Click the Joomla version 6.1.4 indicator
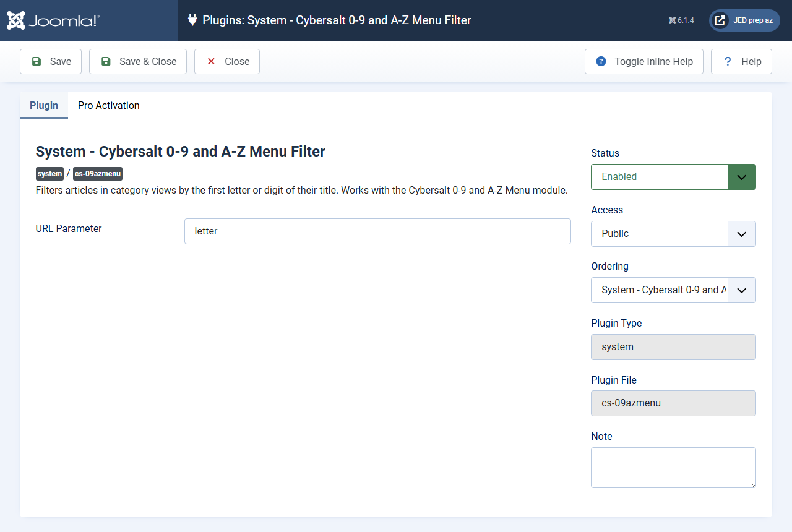This screenshot has height=532, width=792. pos(681,20)
